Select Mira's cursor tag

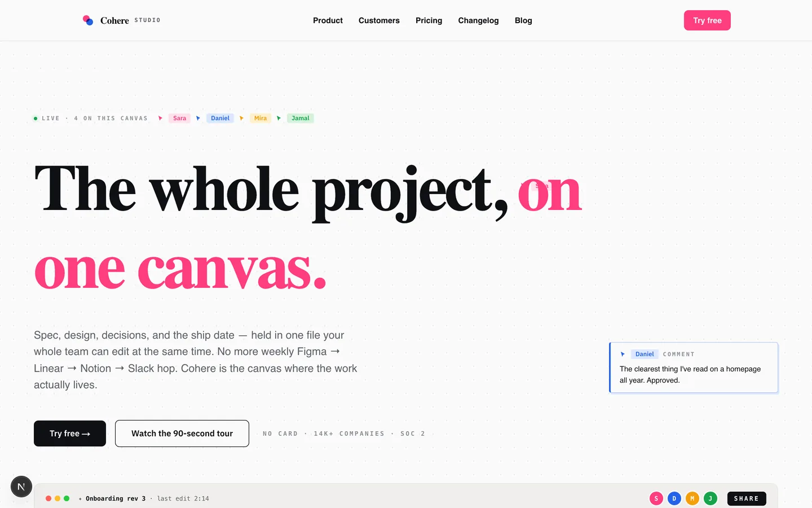click(261, 118)
